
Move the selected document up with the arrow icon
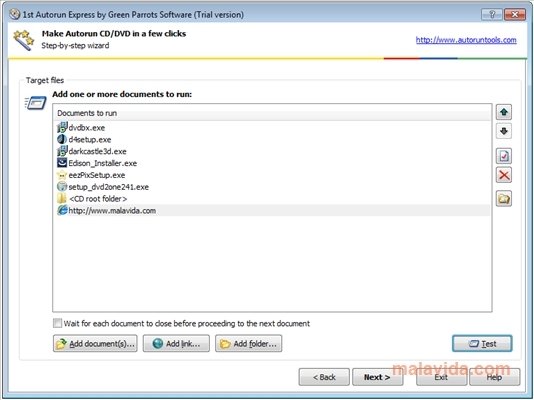504,112
